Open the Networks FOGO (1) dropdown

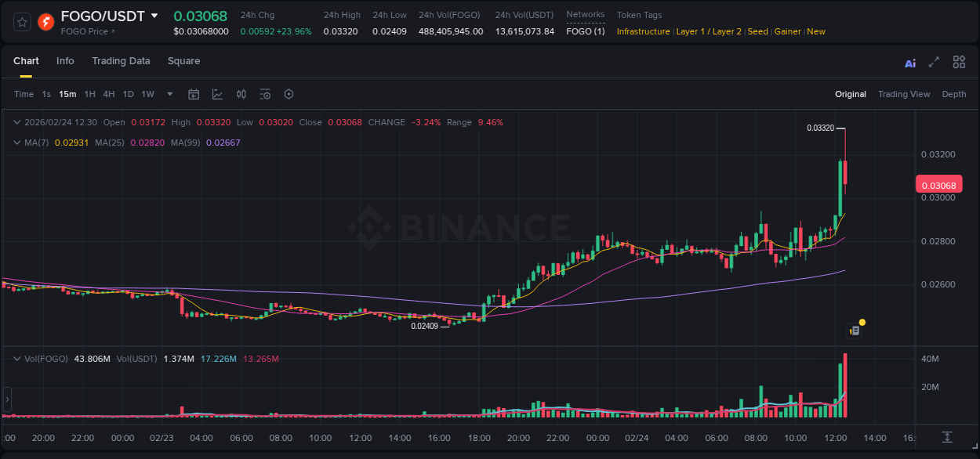click(x=585, y=31)
